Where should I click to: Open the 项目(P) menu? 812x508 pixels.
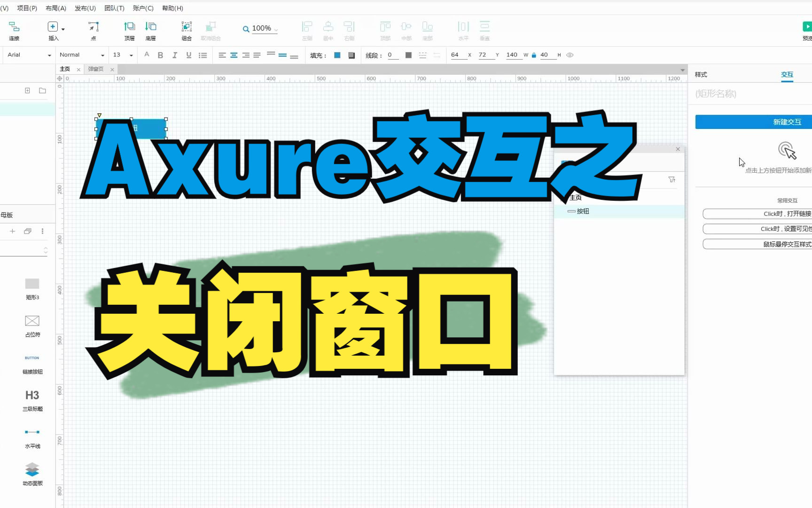(27, 8)
